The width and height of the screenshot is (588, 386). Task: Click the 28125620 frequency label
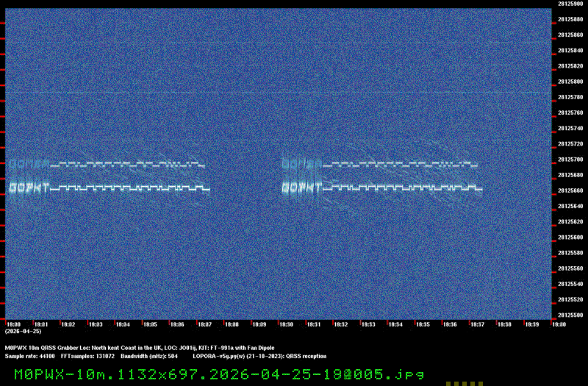pyautogui.click(x=570, y=222)
